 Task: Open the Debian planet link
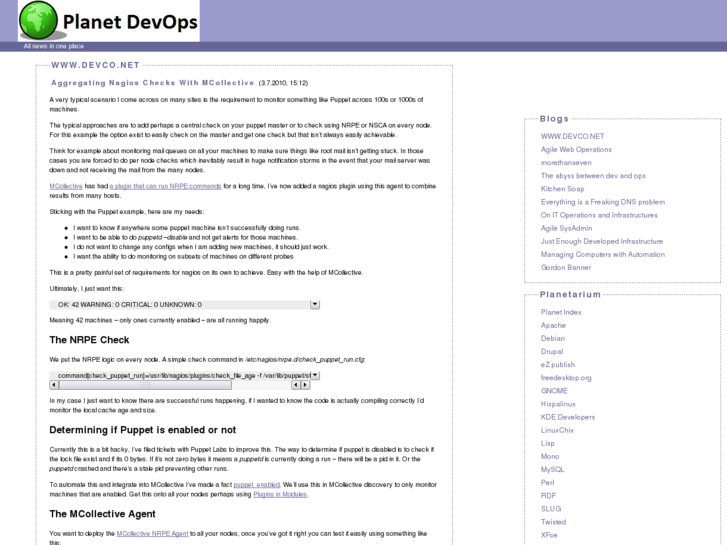pyautogui.click(x=553, y=339)
